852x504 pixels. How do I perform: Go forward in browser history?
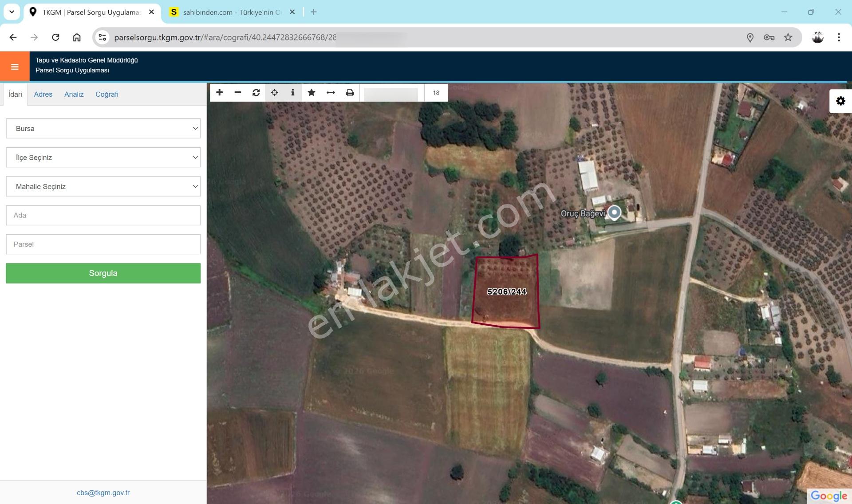tap(34, 37)
